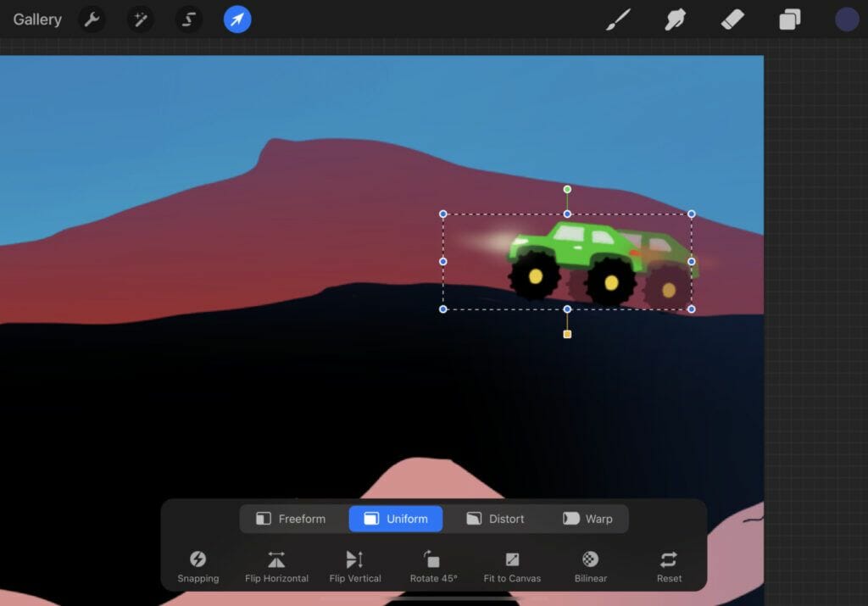
Task: Open the Gallery
Action: pyautogui.click(x=37, y=19)
